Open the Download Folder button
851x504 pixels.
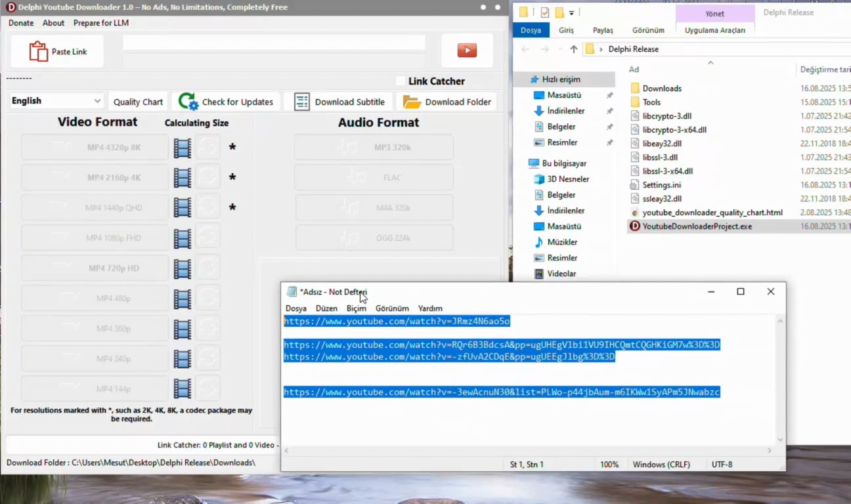click(447, 102)
